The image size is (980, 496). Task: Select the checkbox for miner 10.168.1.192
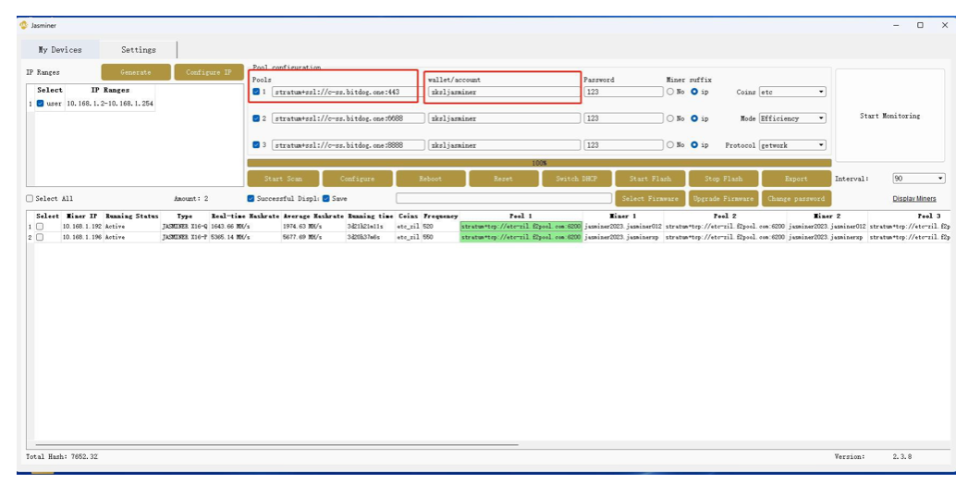pos(40,227)
